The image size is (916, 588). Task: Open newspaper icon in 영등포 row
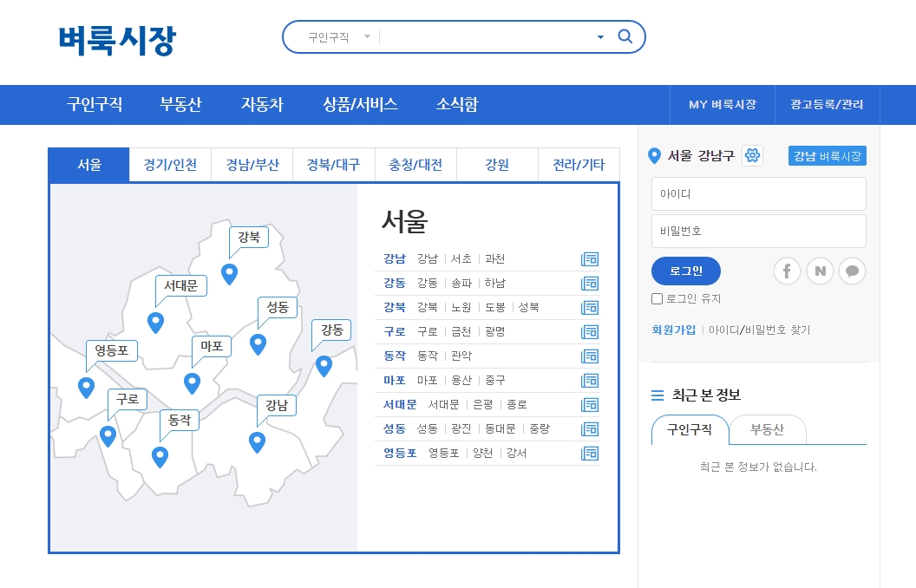(x=590, y=454)
